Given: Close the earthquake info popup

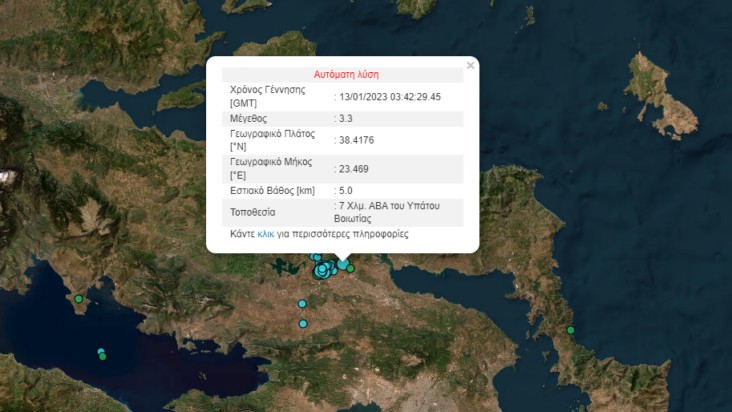Looking at the screenshot, I should [x=470, y=65].
